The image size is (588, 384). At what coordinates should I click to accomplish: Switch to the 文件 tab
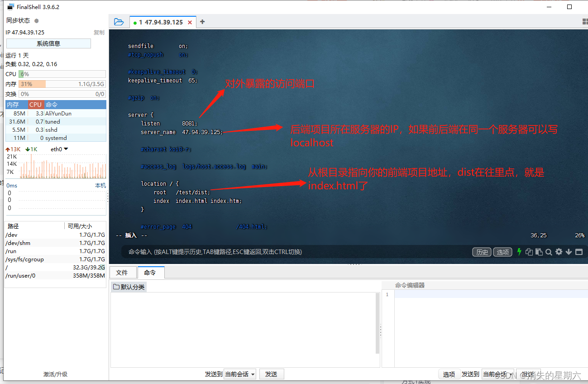click(122, 273)
